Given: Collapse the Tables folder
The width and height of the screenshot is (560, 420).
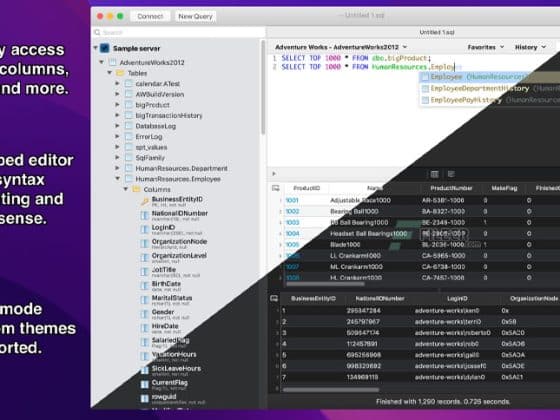Looking at the screenshot, I should click(x=110, y=72).
